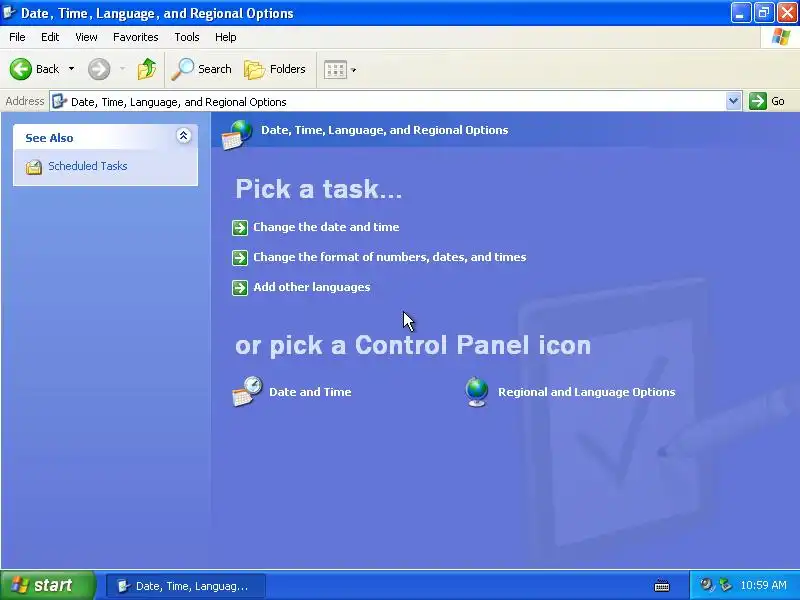Restore down the window
This screenshot has height=600, width=800.
point(764,13)
